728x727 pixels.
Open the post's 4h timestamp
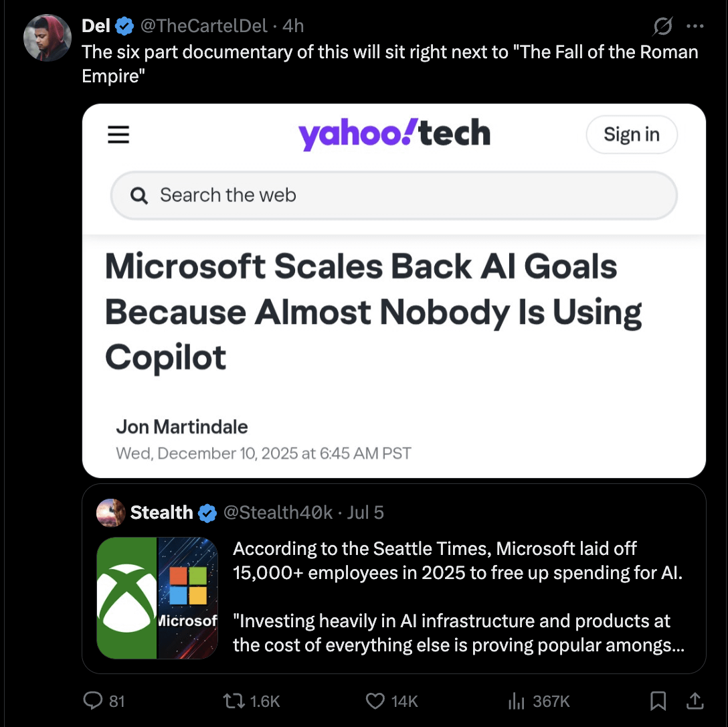click(x=293, y=26)
